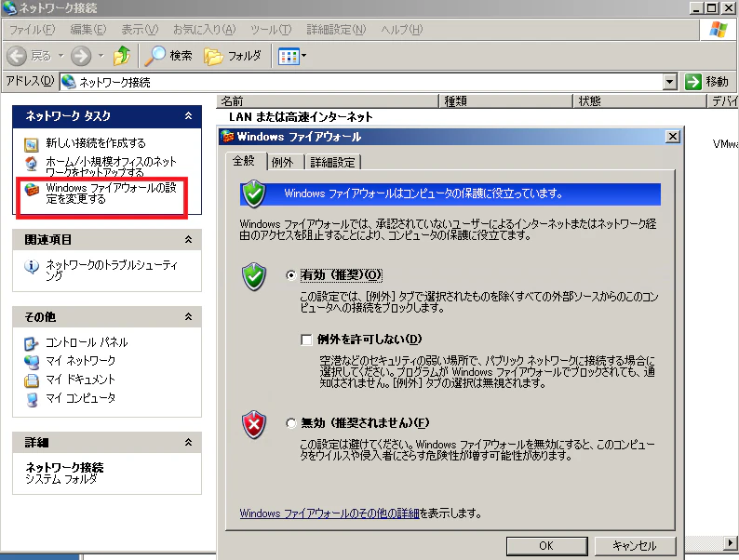Open the ツール(T) menu

click(x=271, y=30)
